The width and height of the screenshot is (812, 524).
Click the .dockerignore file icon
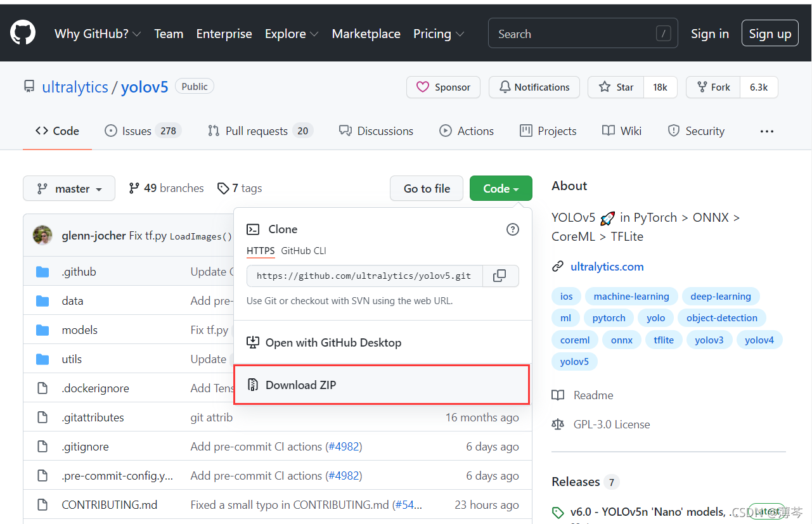(42, 388)
